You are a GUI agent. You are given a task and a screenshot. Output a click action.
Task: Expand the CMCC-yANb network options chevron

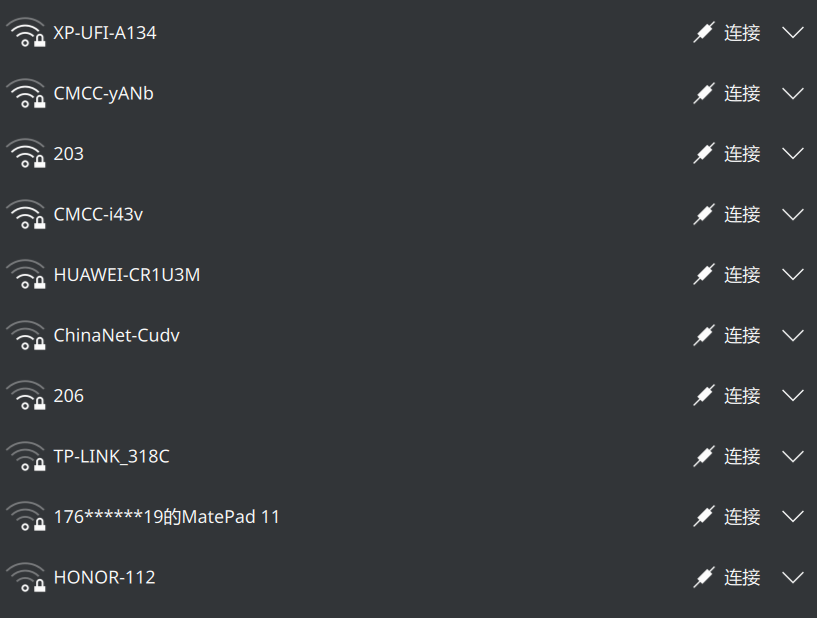coord(793,94)
